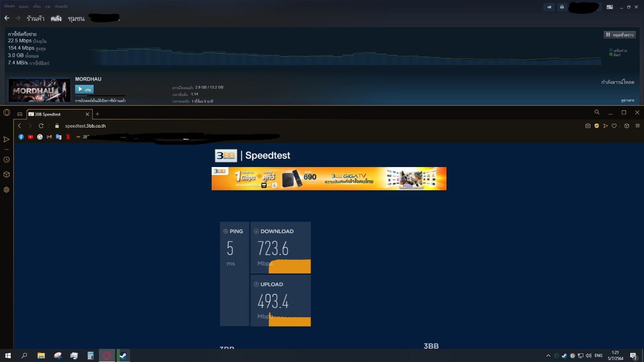Go back in the Opera browser
Image resolution: width=644 pixels, height=362 pixels.
coord(19,126)
